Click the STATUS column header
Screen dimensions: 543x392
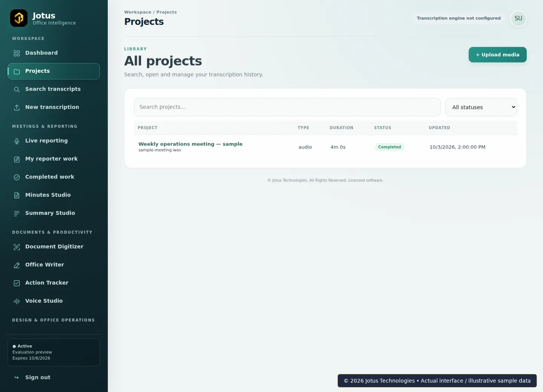tap(382, 128)
